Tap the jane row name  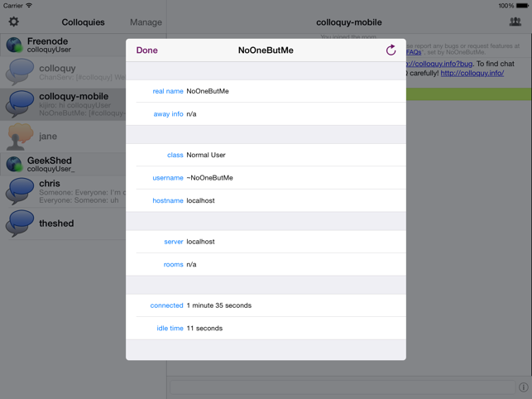pos(48,137)
